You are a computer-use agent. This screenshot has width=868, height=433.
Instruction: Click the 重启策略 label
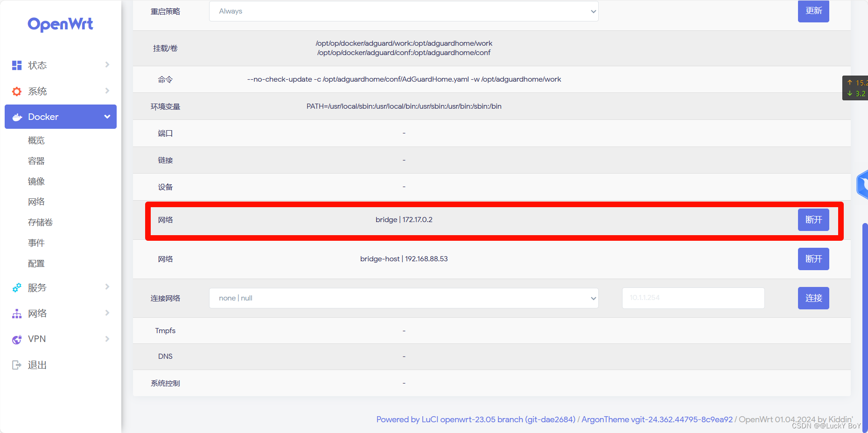(165, 12)
